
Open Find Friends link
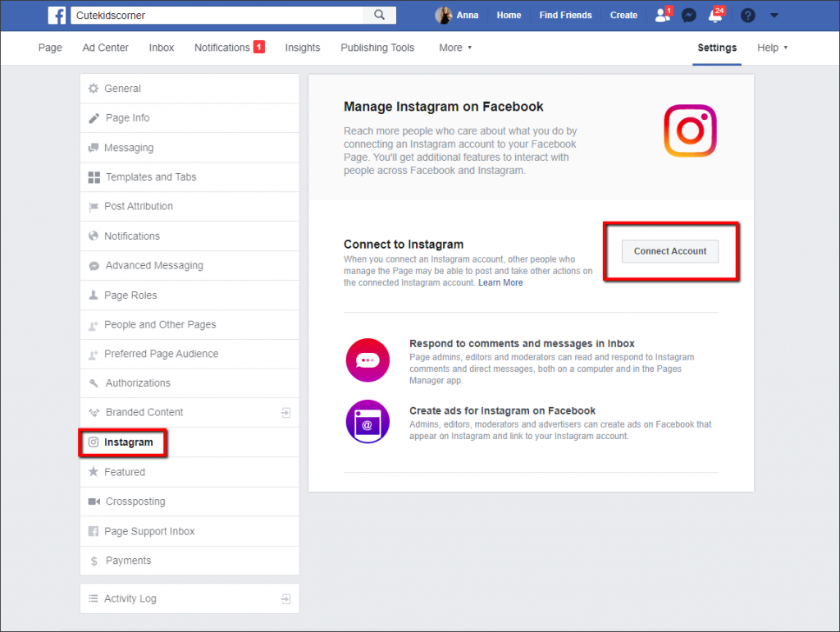pos(565,15)
